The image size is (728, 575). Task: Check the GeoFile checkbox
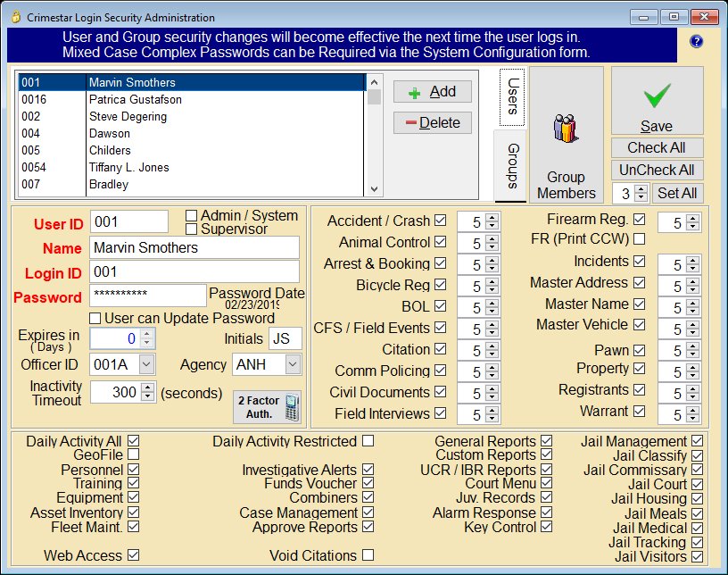coord(133,454)
